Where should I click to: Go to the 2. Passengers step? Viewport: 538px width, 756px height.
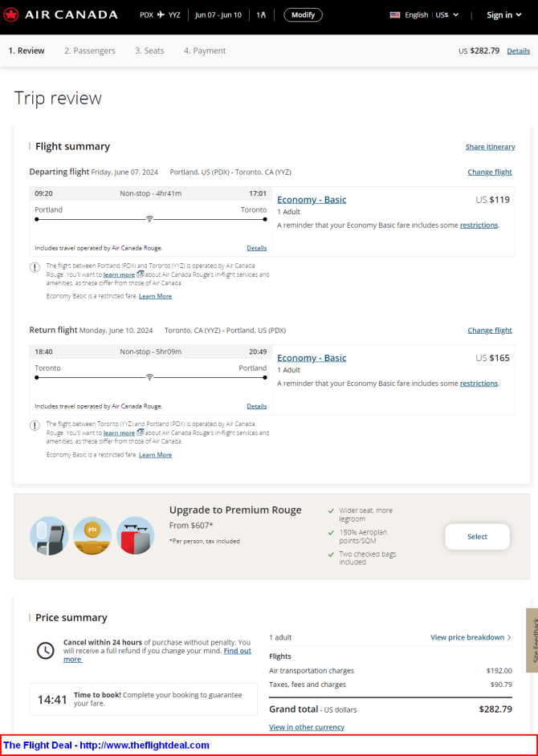click(90, 51)
